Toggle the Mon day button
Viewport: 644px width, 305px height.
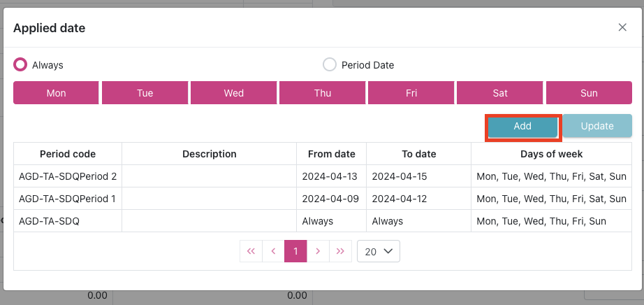tap(56, 93)
